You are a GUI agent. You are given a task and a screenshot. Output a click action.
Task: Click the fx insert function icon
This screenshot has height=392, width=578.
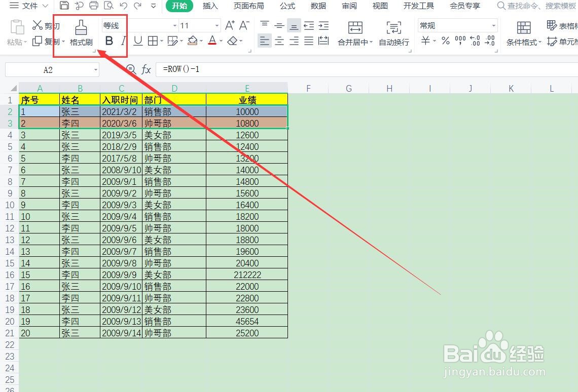tap(147, 69)
